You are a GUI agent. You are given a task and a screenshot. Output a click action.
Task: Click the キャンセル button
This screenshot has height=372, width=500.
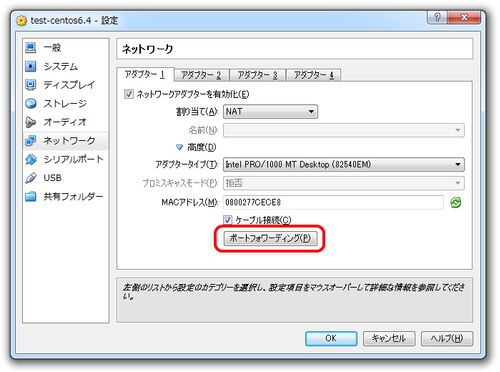click(389, 338)
